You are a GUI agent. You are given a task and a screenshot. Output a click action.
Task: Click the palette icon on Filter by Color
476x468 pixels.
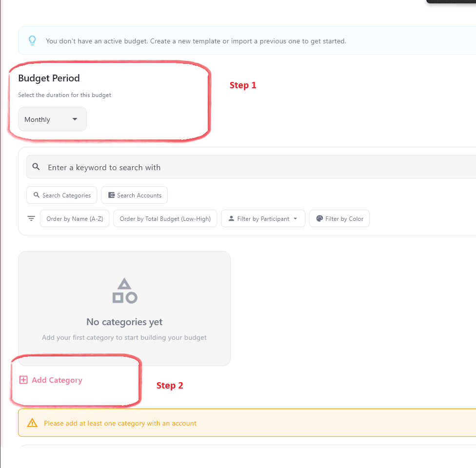319,219
